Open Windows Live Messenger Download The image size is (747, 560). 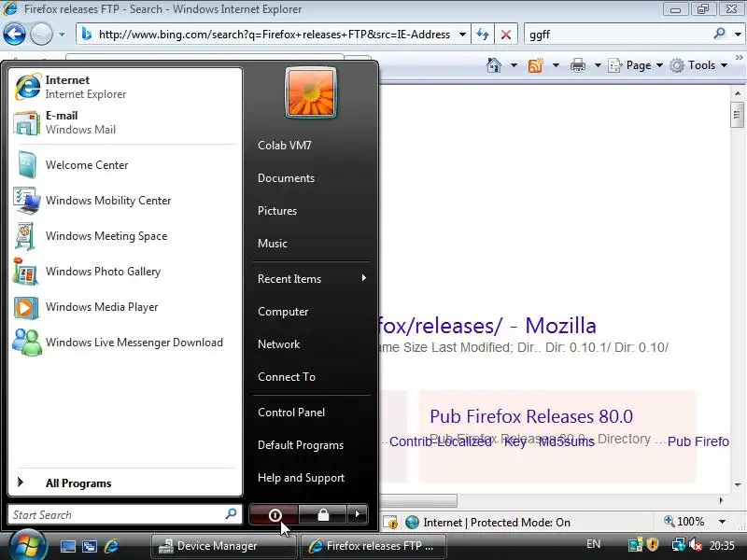[x=125, y=343]
